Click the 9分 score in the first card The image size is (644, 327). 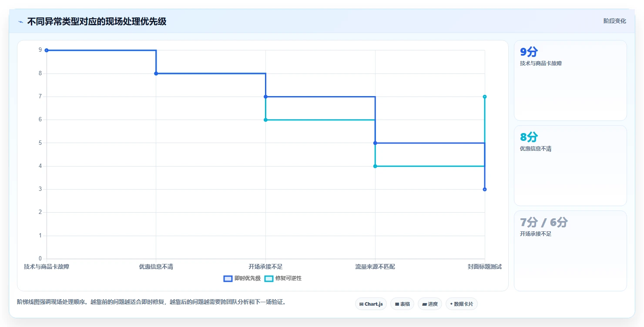click(x=529, y=52)
